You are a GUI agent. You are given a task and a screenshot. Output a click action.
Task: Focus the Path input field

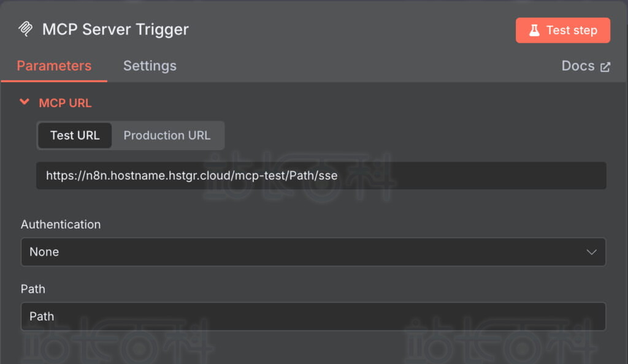coord(313,316)
